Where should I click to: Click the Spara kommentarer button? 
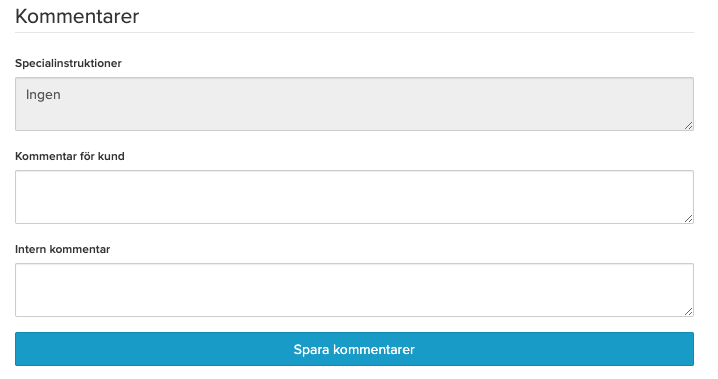(354, 349)
